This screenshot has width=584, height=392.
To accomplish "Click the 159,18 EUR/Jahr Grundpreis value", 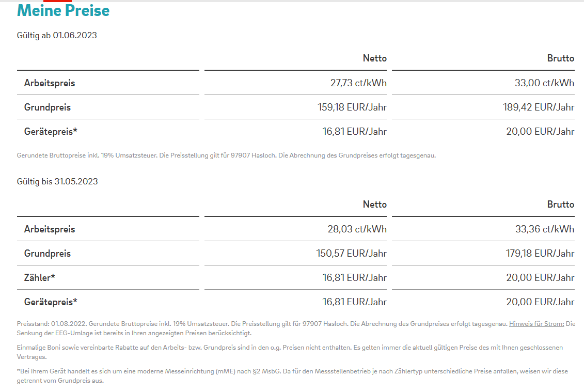I will click(352, 107).
